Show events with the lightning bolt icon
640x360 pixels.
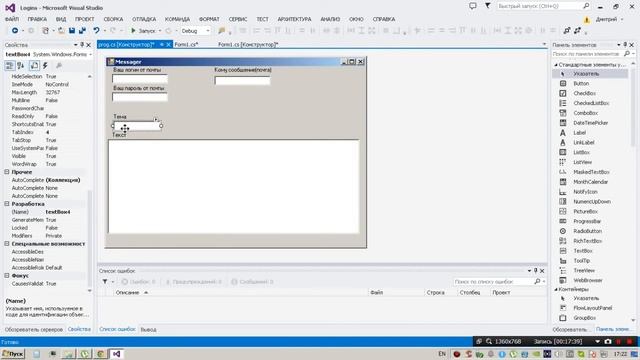pos(45,65)
